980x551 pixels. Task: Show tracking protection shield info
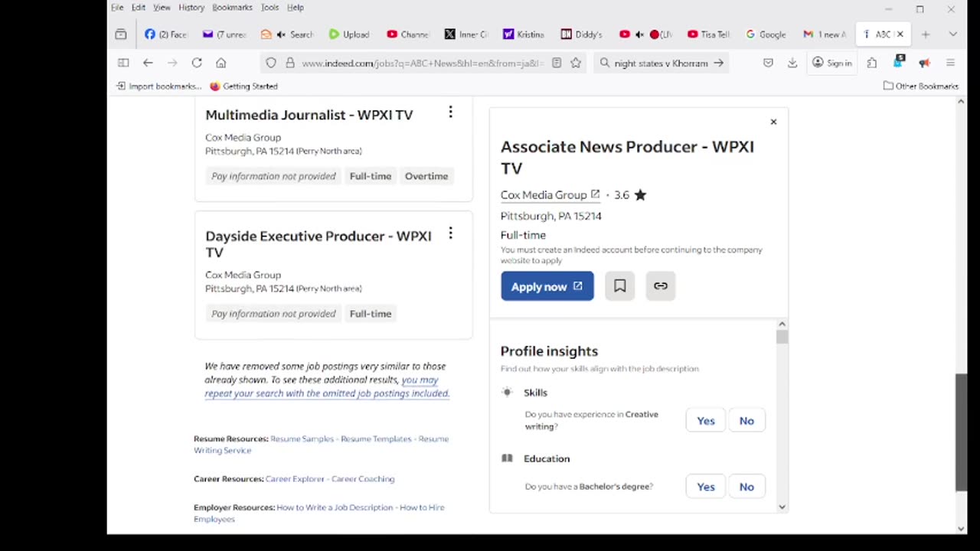[271, 63]
